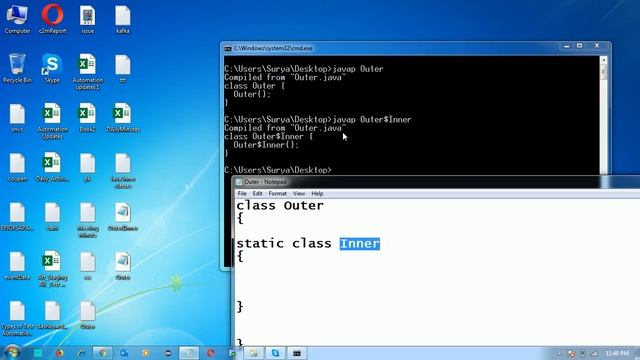
Task: Select the DailyMinutes Excel file
Action: pos(122,118)
